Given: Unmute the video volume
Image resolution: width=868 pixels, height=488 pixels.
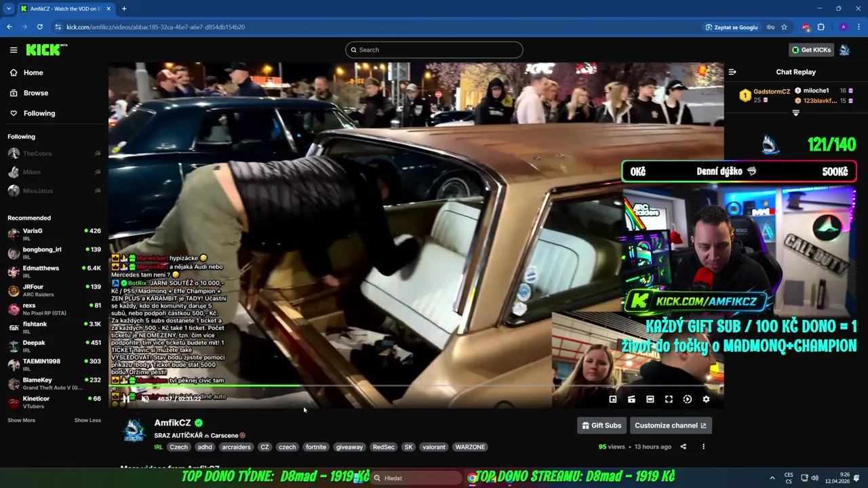Looking at the screenshot, I should 144,399.
